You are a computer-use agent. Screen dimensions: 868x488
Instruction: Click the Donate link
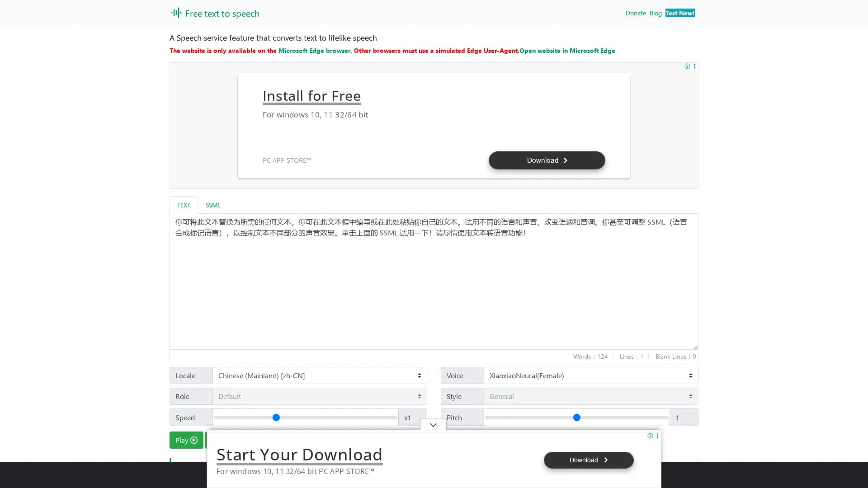point(636,13)
